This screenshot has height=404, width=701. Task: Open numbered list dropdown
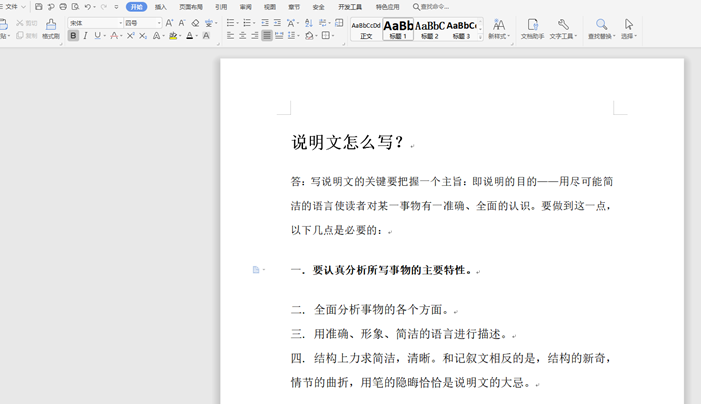pyautogui.click(x=254, y=23)
